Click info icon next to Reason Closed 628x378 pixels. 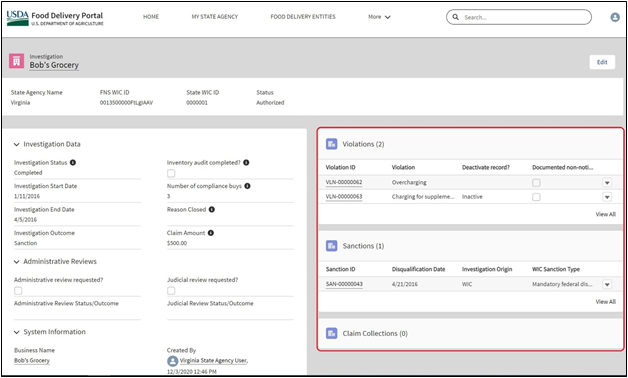[211, 209]
